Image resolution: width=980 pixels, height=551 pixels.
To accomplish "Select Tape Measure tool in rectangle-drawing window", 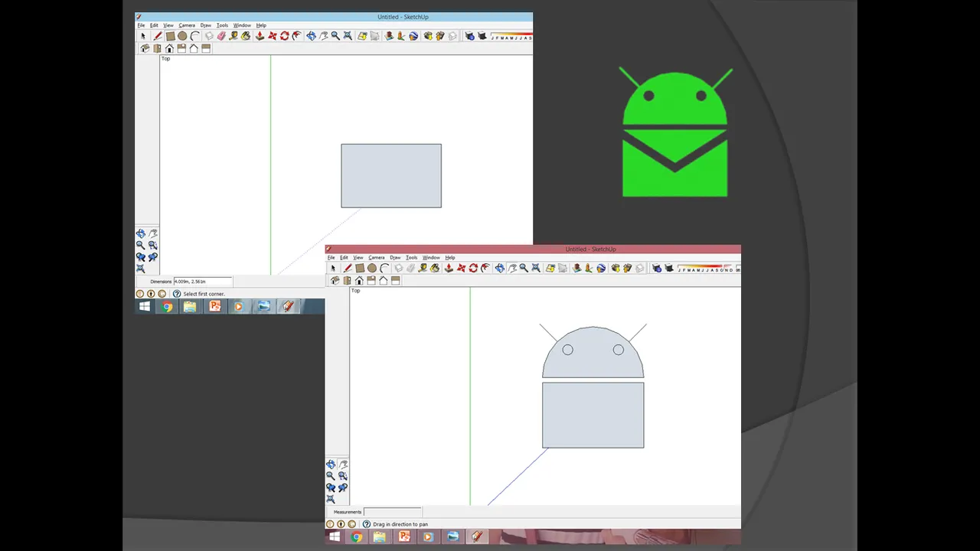I will [234, 36].
